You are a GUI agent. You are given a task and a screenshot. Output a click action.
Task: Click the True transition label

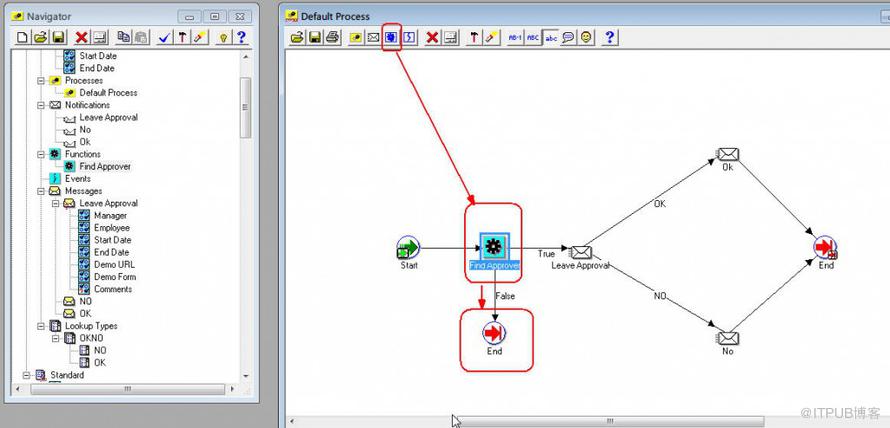pyautogui.click(x=546, y=254)
